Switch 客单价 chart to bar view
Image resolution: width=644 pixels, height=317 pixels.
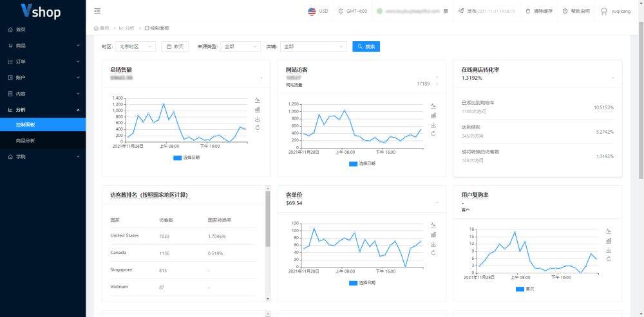click(433, 235)
